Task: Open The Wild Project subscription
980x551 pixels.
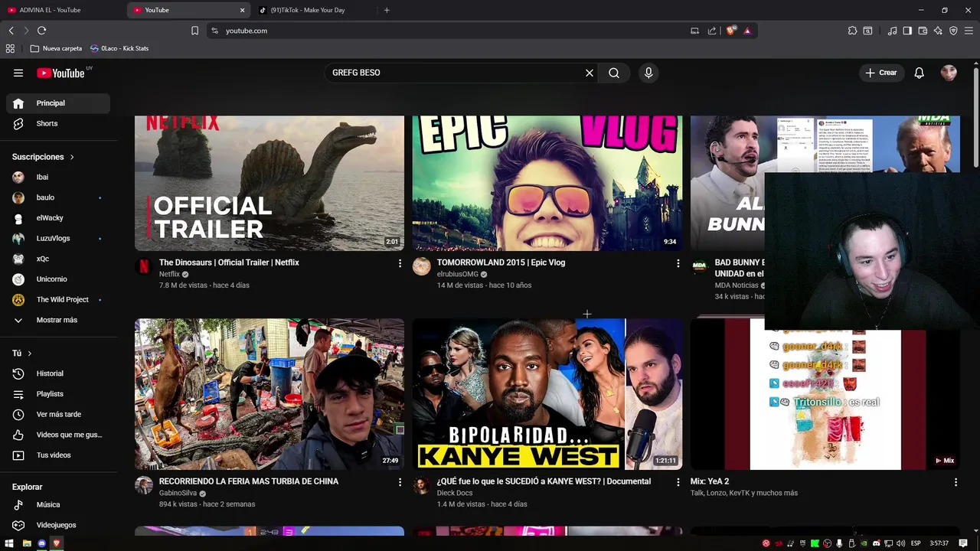Action: click(x=58, y=299)
